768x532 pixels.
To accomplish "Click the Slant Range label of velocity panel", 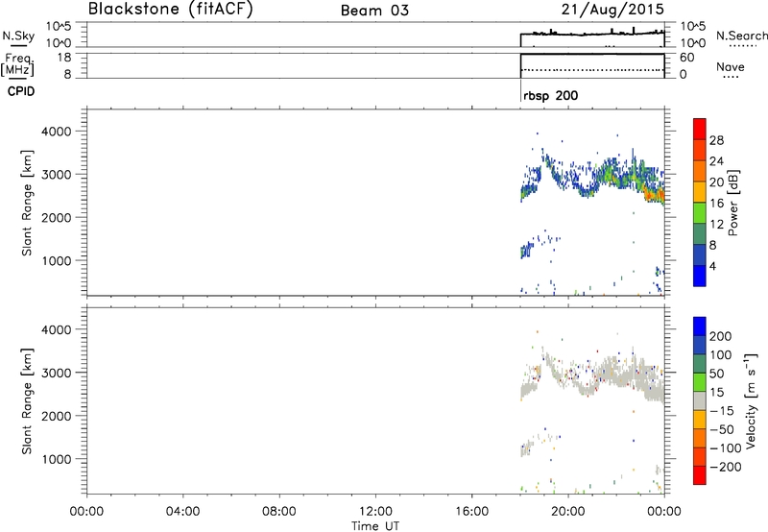I will pos(27,401).
